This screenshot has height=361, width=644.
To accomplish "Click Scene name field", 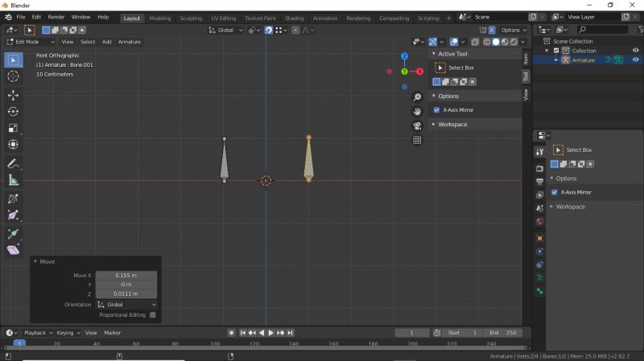I will click(x=499, y=17).
